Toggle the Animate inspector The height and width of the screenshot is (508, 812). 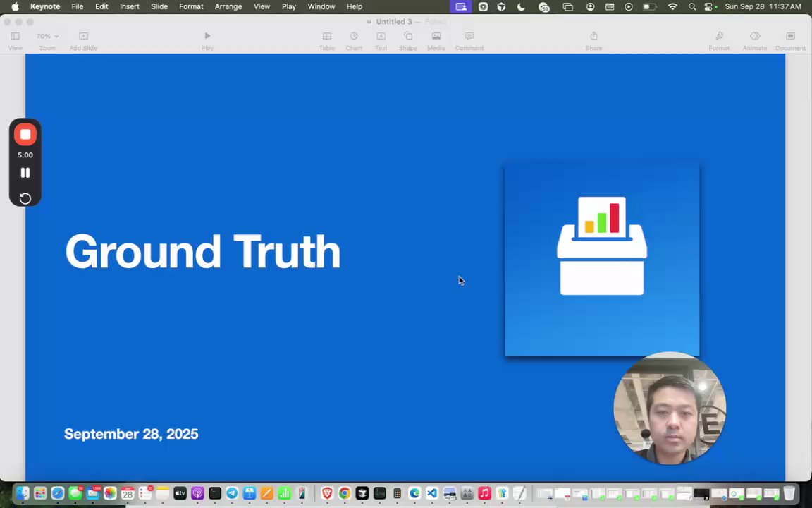(754, 40)
